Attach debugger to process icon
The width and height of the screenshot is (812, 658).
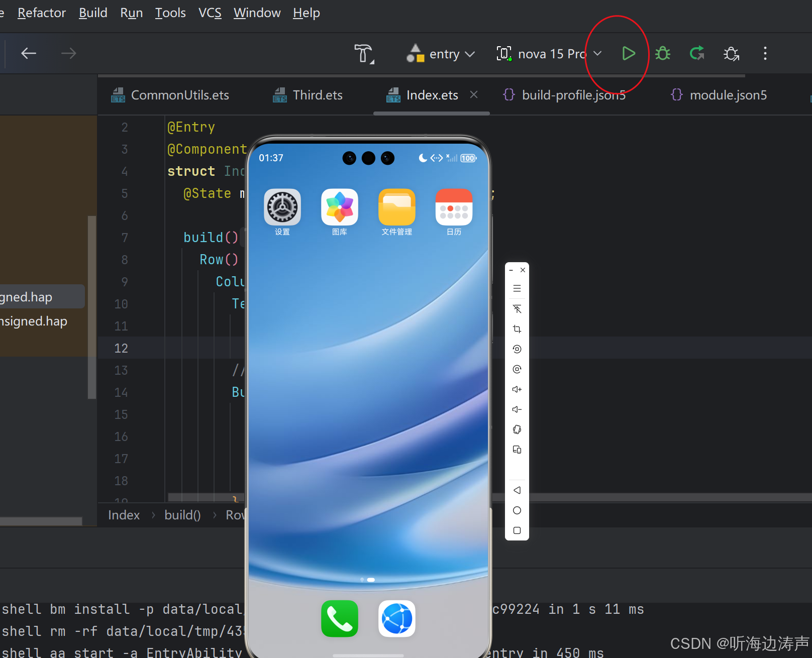point(731,53)
